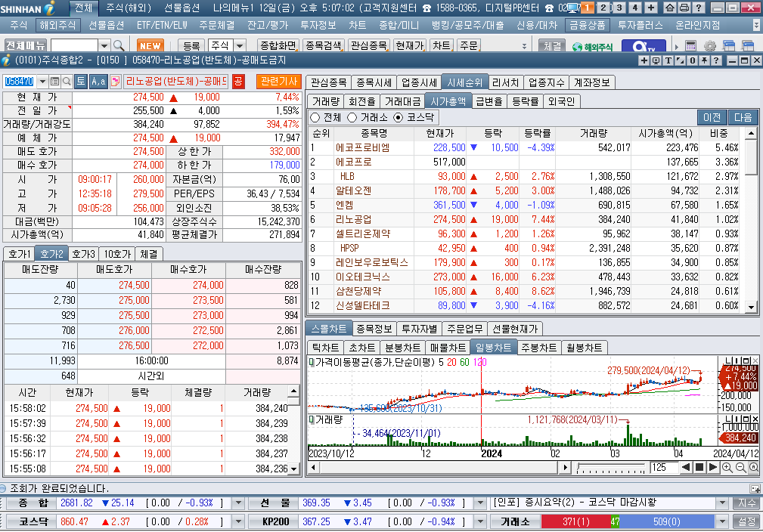Click the chart play backward triangle button

[x=686, y=467]
